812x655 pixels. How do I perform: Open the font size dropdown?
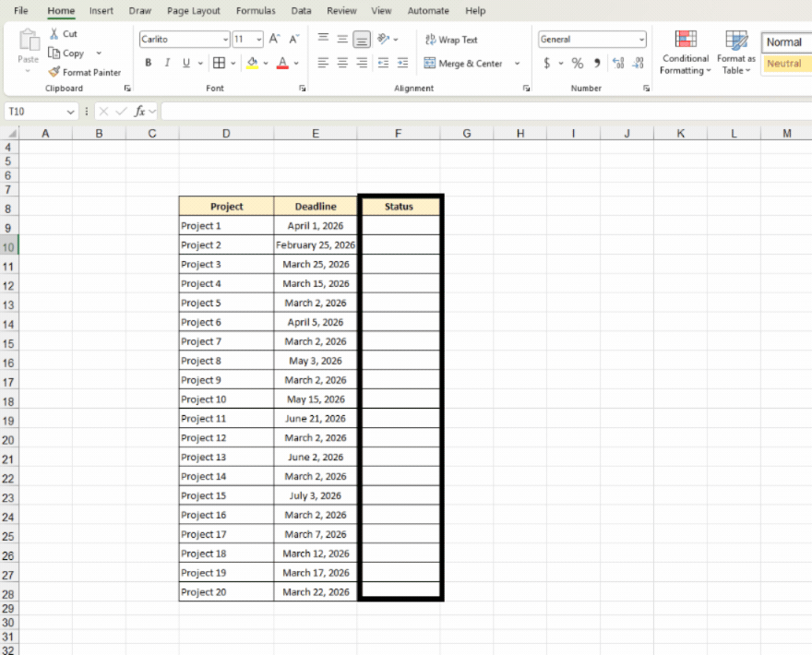[258, 40]
